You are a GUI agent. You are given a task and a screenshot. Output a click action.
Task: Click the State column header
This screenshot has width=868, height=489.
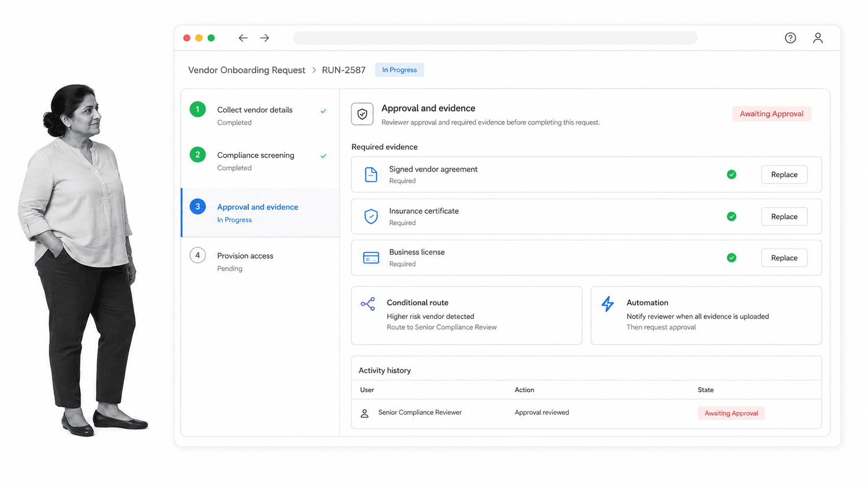click(706, 390)
